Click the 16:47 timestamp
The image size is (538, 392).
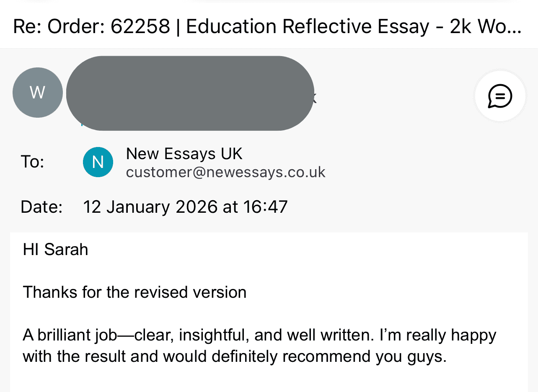coord(266,207)
